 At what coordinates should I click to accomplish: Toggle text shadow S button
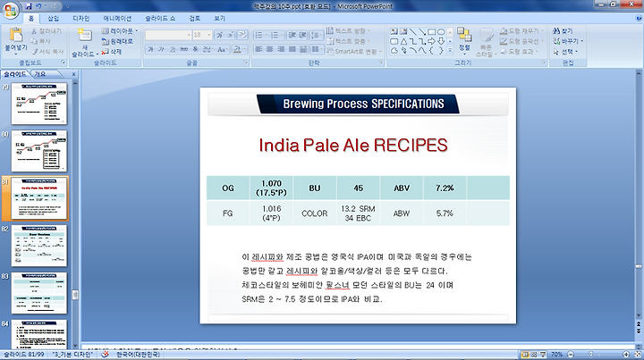point(195,50)
